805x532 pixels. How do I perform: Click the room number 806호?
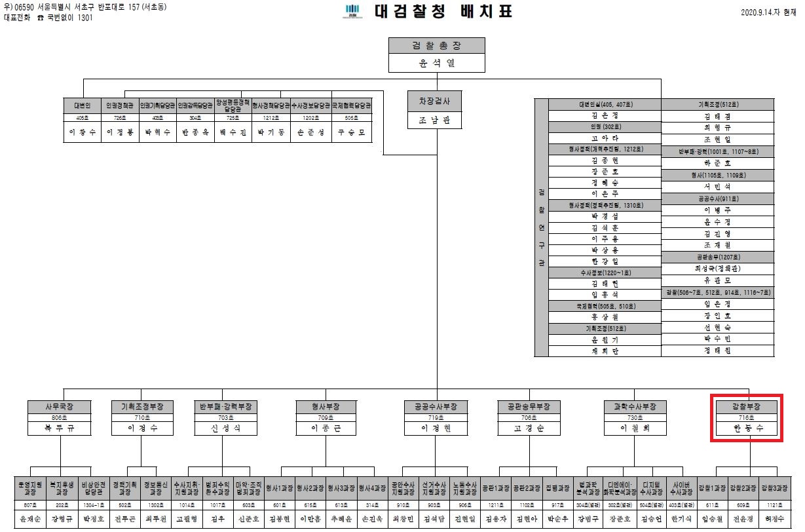point(60,417)
